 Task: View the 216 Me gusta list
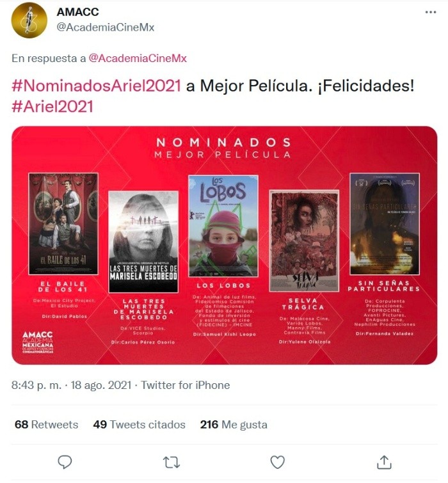point(234,425)
